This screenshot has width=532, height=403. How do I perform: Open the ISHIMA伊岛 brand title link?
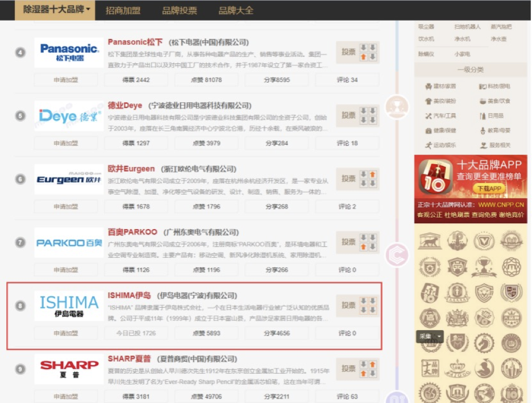pos(129,296)
